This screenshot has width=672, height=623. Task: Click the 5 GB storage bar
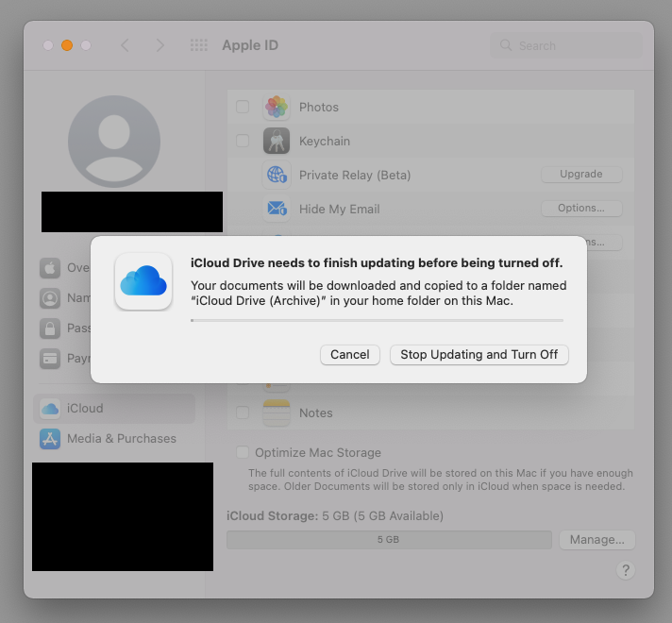click(389, 539)
